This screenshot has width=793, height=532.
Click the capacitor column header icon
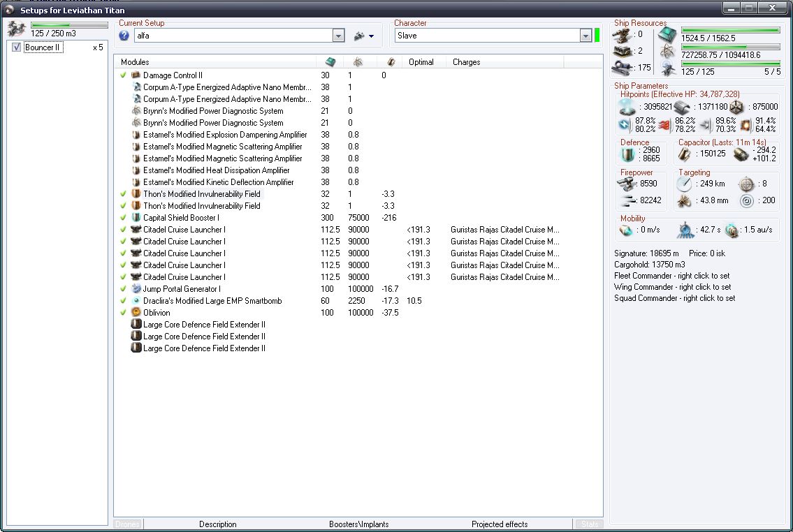[x=391, y=61]
